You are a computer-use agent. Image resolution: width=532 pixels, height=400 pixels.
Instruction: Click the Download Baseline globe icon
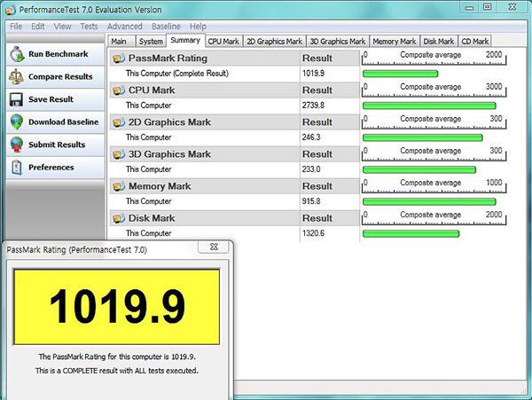coord(17,122)
